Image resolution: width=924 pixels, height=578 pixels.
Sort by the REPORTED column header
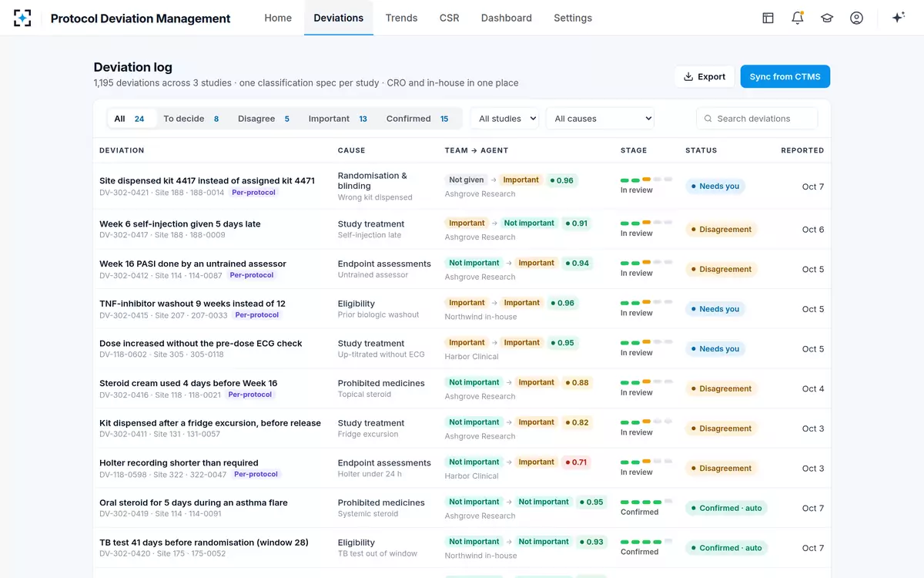click(802, 150)
